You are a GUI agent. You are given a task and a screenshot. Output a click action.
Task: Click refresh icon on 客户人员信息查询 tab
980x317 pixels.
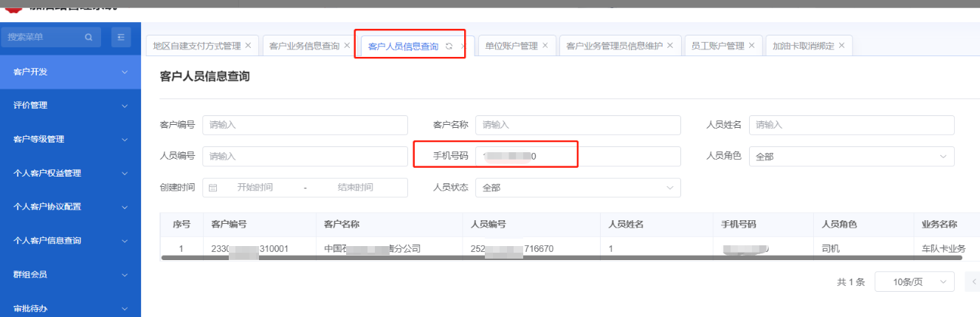(449, 46)
